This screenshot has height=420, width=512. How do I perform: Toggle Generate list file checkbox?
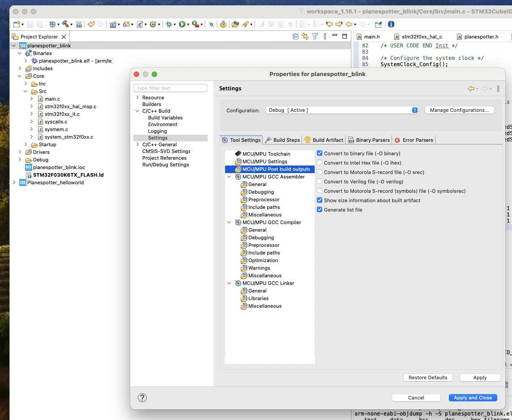(320, 209)
